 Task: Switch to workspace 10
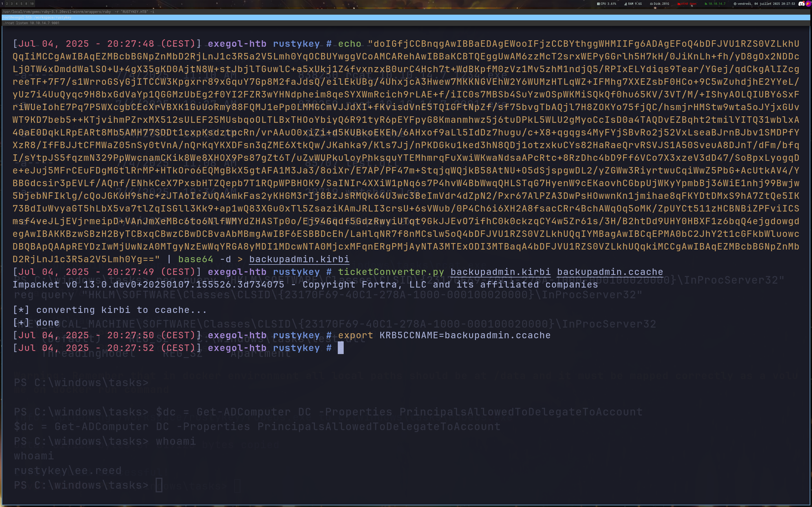coord(32,4)
